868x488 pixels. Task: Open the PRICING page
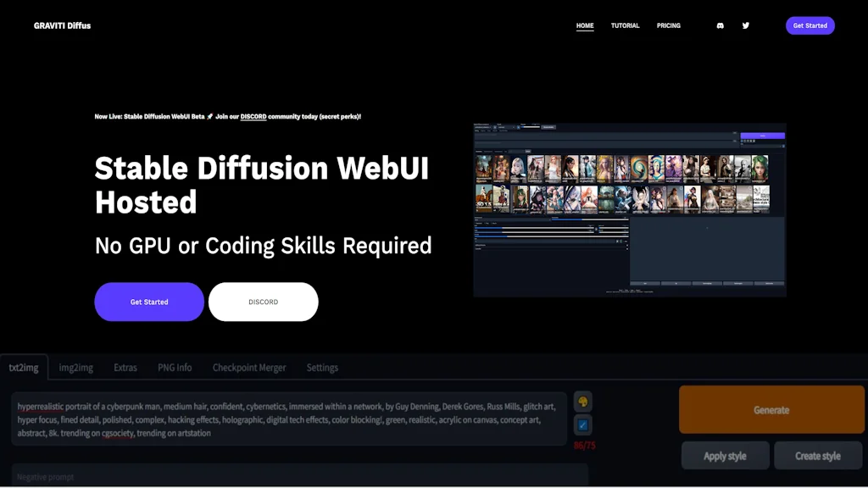pyautogui.click(x=669, y=25)
